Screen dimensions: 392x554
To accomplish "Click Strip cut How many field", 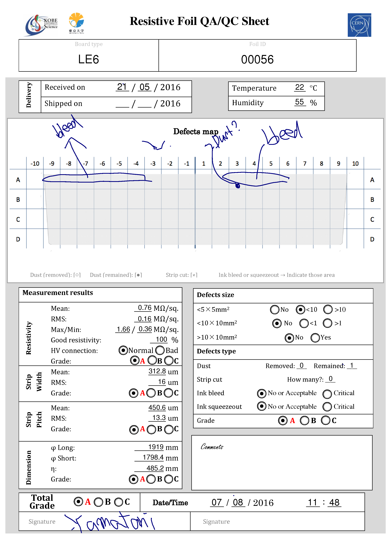I will tap(330, 379).
